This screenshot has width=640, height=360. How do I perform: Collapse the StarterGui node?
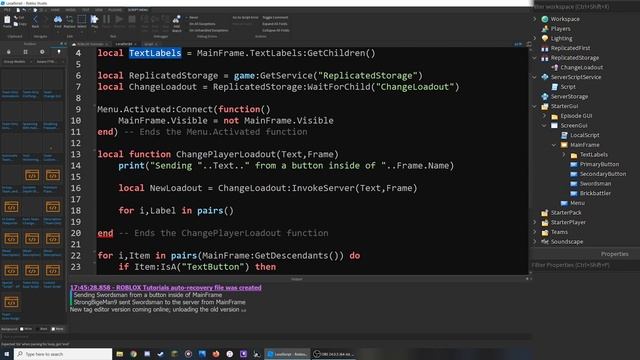pyautogui.click(x=535, y=106)
